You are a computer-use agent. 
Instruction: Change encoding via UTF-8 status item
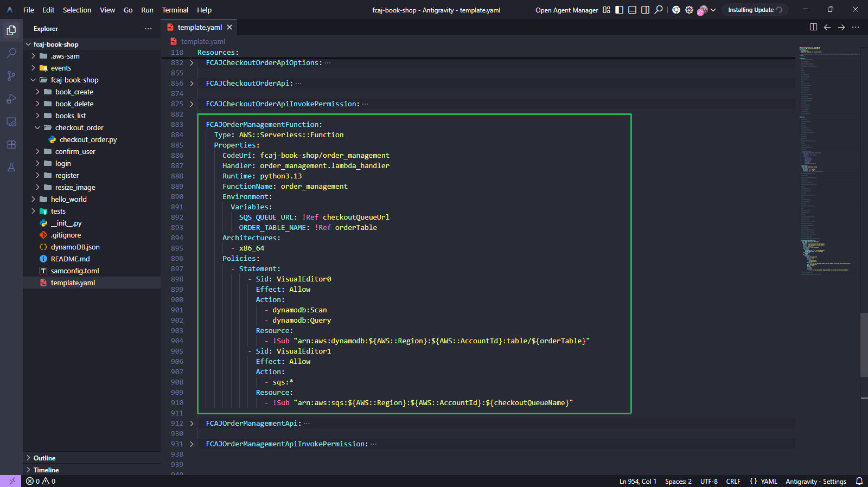(x=709, y=481)
